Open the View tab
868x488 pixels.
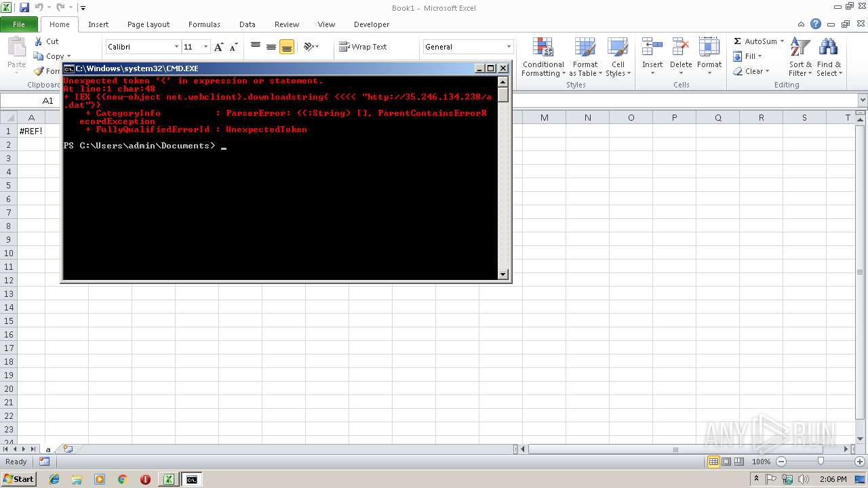(326, 24)
